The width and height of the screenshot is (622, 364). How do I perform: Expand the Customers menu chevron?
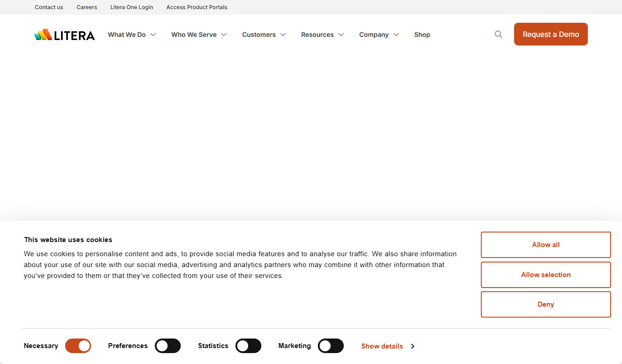(x=283, y=35)
